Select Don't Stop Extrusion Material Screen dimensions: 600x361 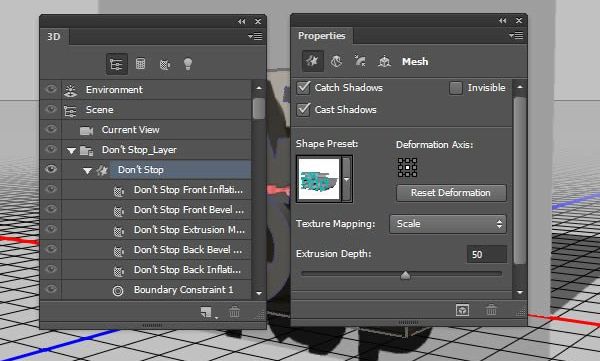pos(189,230)
